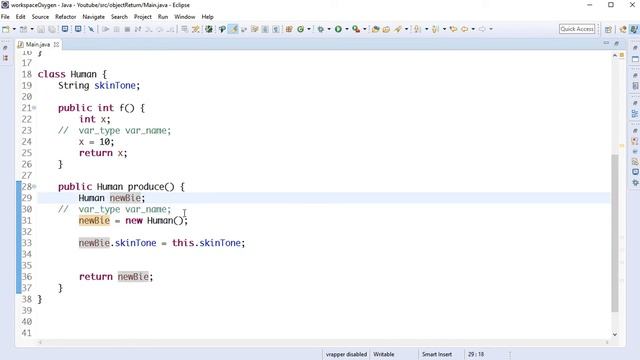Click the New file toolbar icon

(6, 29)
